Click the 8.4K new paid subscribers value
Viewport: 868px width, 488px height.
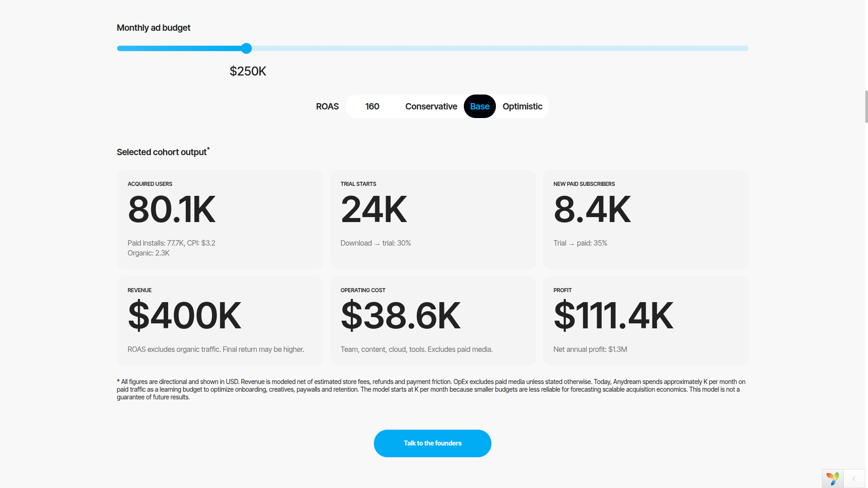(592, 209)
